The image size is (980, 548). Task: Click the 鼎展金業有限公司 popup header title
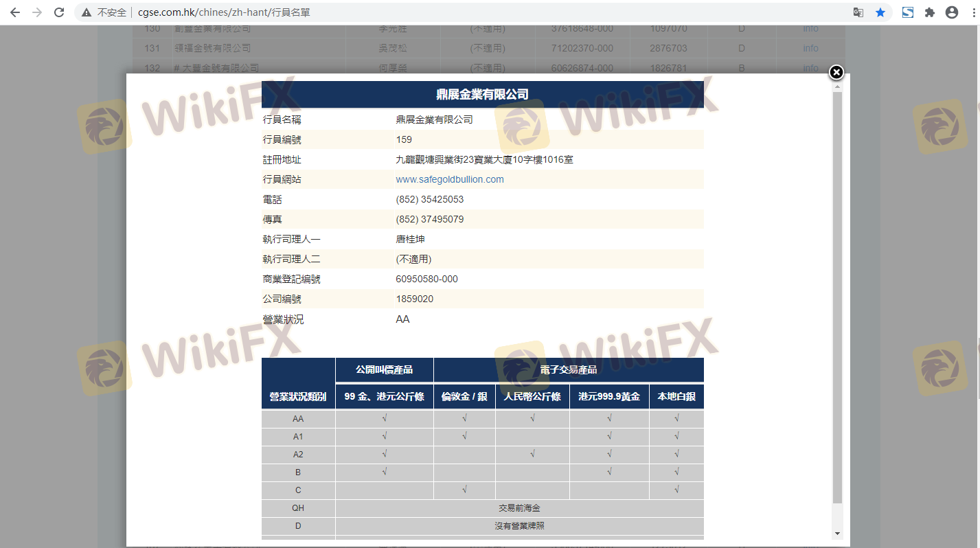483,94
